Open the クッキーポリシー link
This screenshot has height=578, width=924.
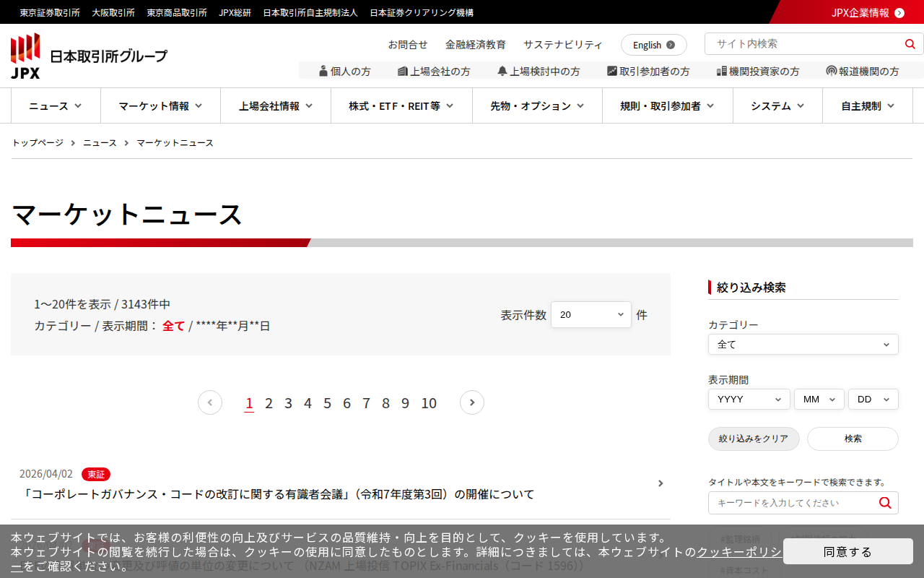738,552
